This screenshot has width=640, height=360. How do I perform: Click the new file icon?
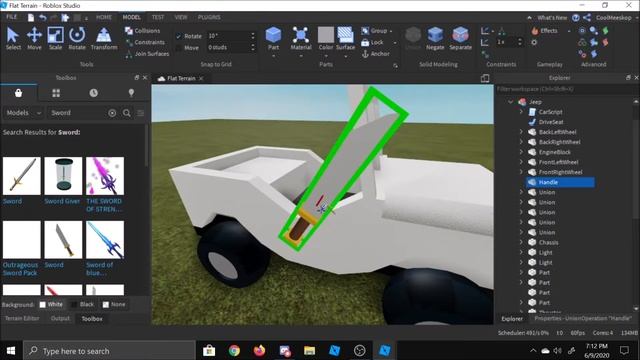point(31,17)
